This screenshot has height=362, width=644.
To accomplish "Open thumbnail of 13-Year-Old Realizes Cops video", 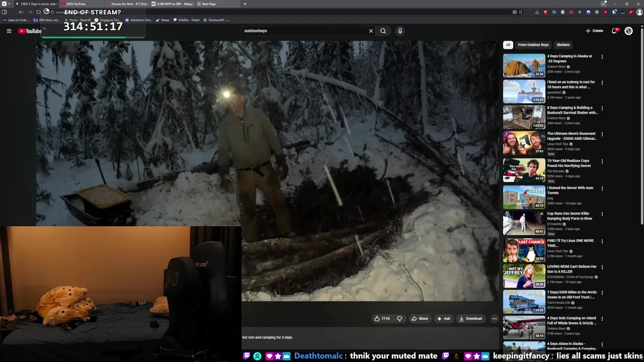I will [x=524, y=170].
